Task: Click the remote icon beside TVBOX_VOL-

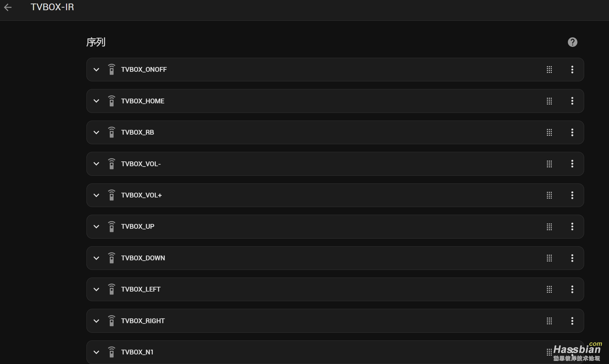Action: (111, 164)
